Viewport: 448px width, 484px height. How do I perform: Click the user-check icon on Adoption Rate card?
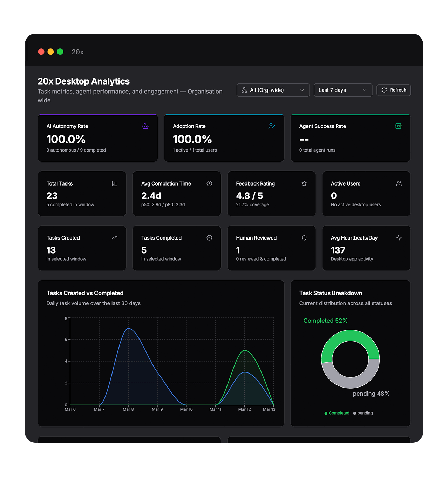tap(272, 126)
